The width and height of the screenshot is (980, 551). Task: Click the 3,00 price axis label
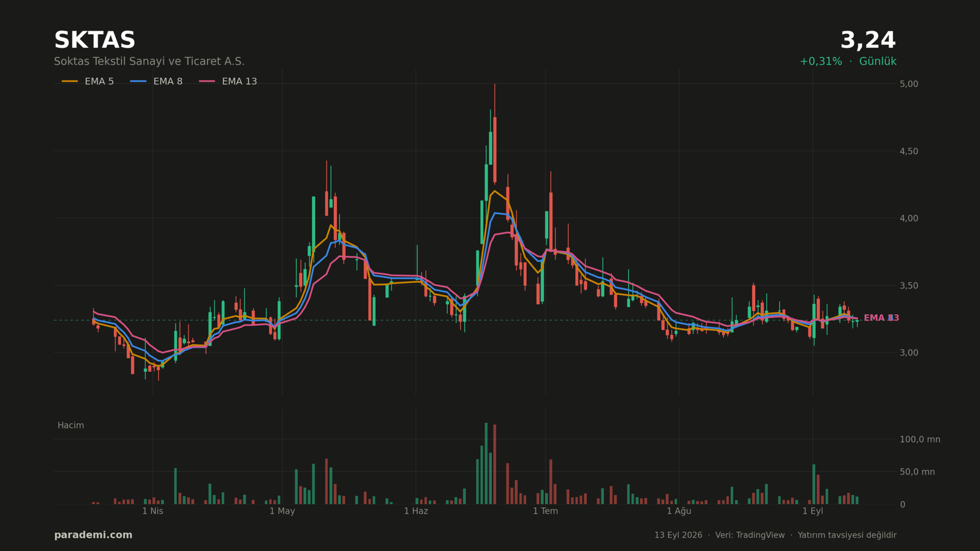pos(909,353)
